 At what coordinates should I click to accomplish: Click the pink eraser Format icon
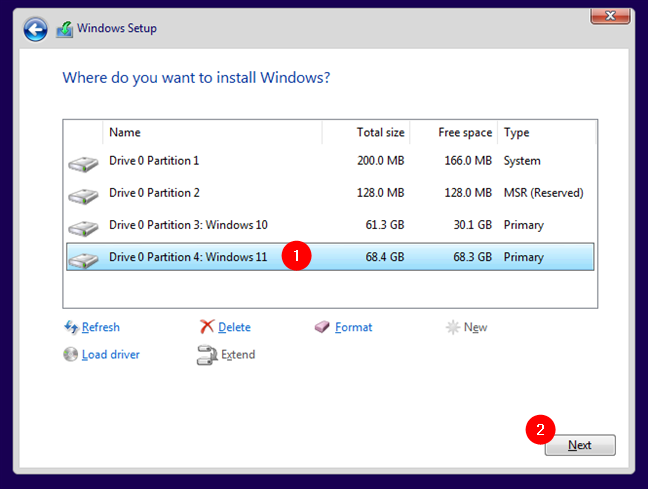(x=322, y=327)
